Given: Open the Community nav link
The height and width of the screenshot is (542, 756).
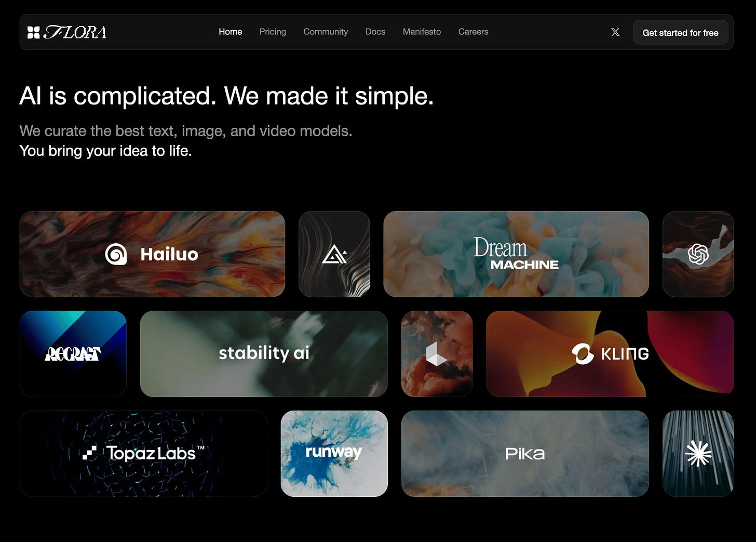Looking at the screenshot, I should click(326, 32).
